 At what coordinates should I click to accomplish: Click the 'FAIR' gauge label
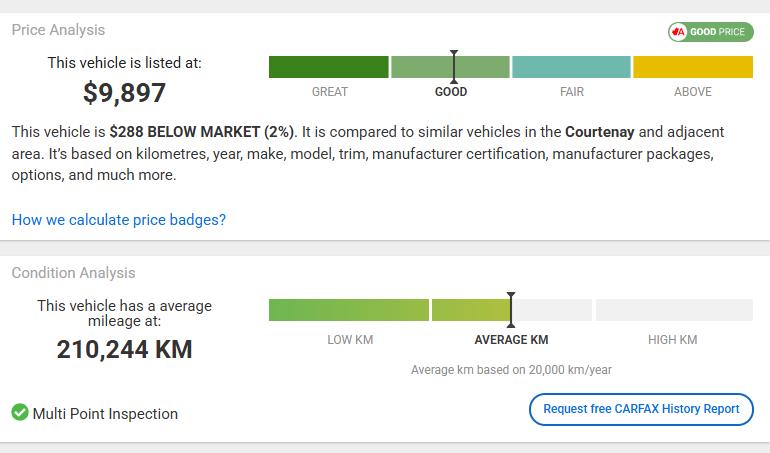572,92
